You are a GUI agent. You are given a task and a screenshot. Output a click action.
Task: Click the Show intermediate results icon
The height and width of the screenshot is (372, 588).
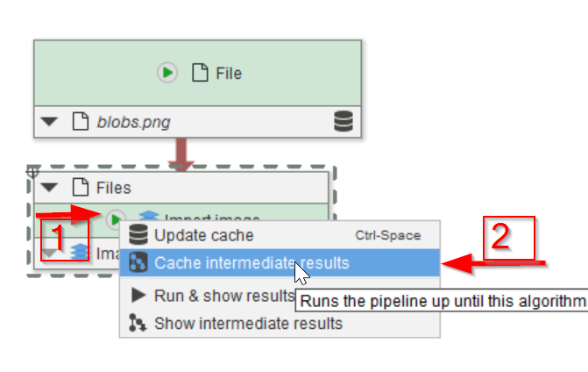(x=138, y=323)
